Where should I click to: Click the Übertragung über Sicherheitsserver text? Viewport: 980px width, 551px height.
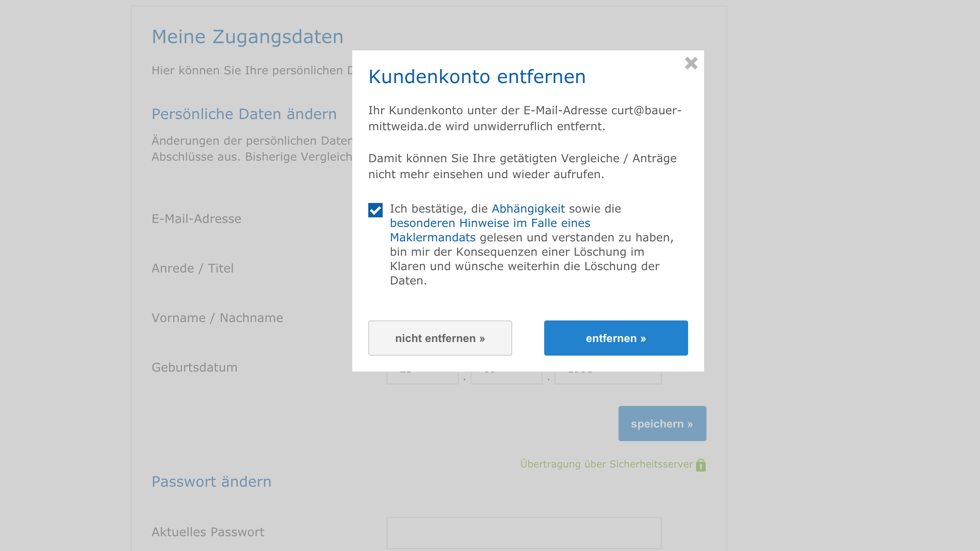606,464
